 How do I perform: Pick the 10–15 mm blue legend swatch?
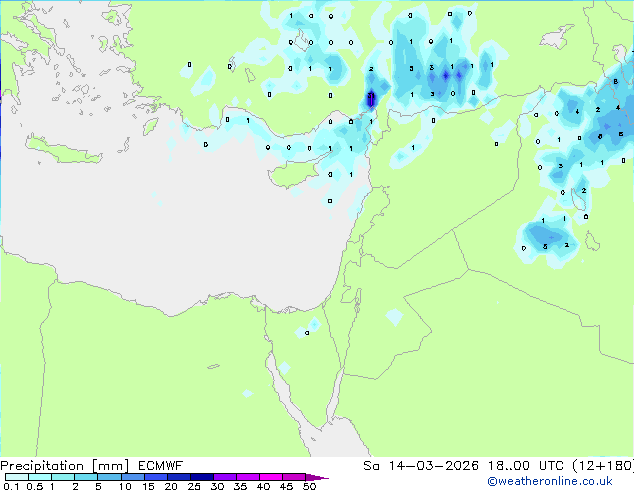coord(132,477)
